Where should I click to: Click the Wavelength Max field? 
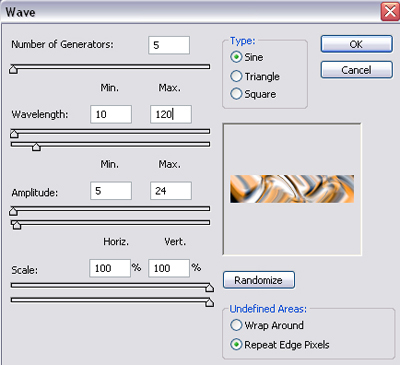click(x=171, y=114)
